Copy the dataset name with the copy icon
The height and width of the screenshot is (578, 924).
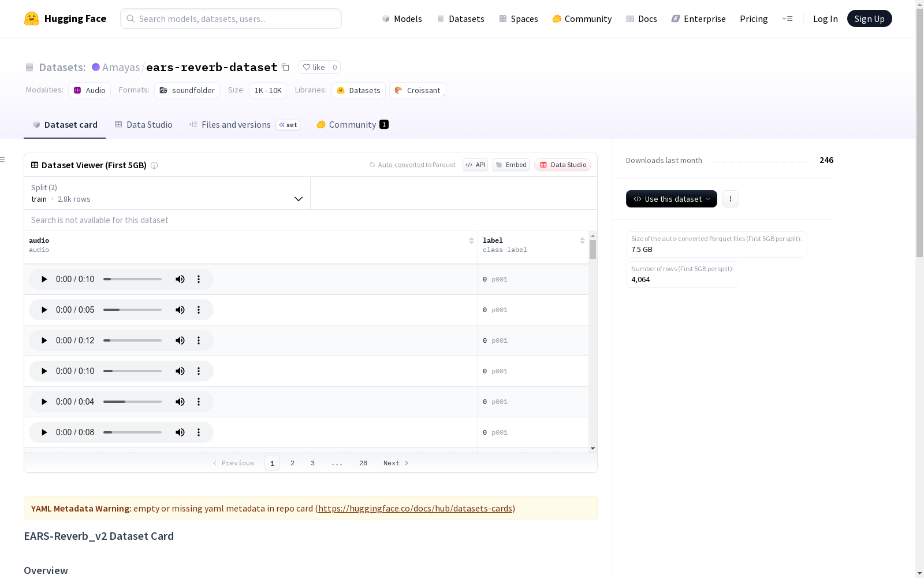coord(285,67)
